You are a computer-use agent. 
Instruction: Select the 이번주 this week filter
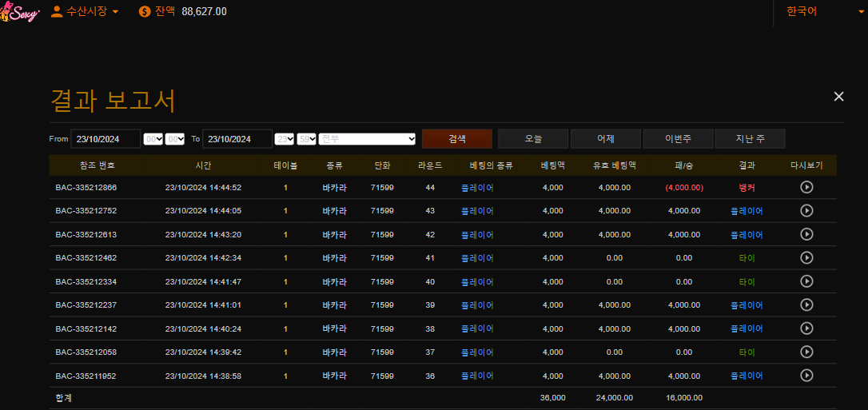click(x=678, y=139)
